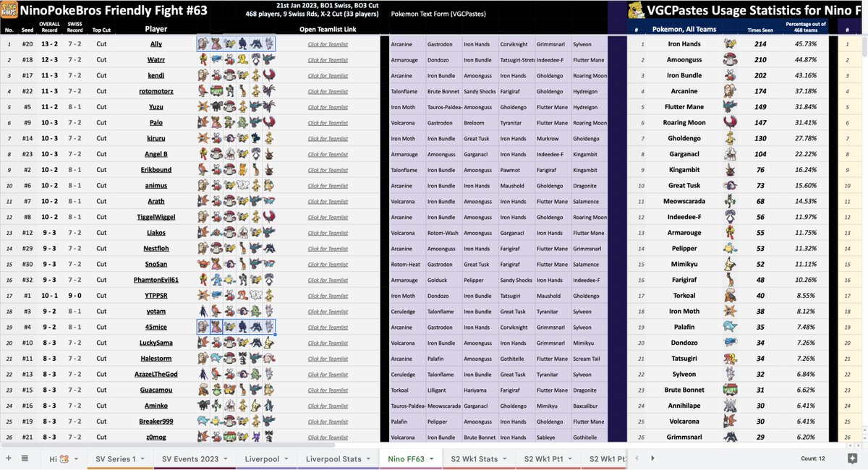The width and height of the screenshot is (868, 470).
Task: Switch to the S2 Wk1 Stats sheet tab
Action: pos(478,458)
